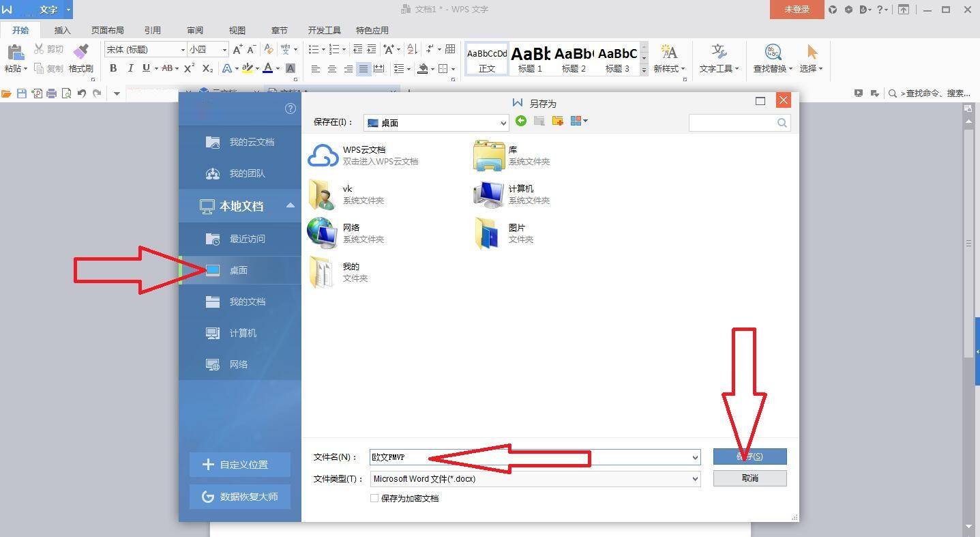Open the font size dropdown 小四
Screen dimensions: 980x537
pyautogui.click(x=224, y=49)
